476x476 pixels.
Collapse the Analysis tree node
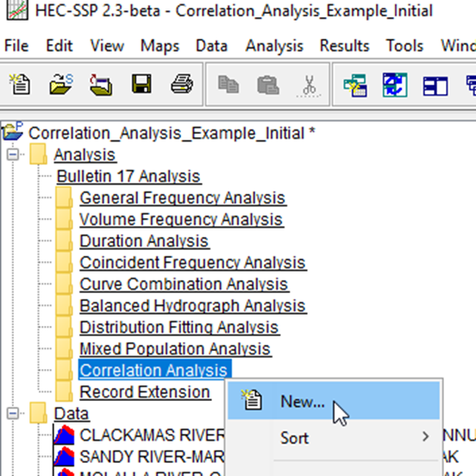point(13,154)
